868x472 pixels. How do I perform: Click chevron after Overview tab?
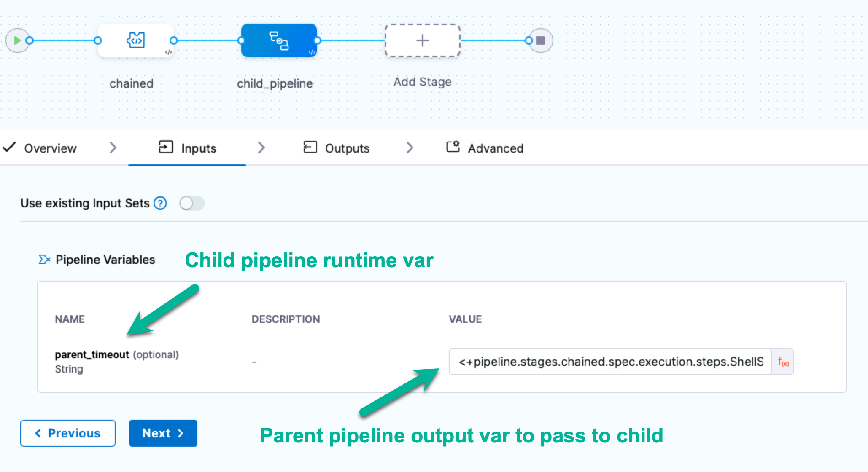point(113,148)
